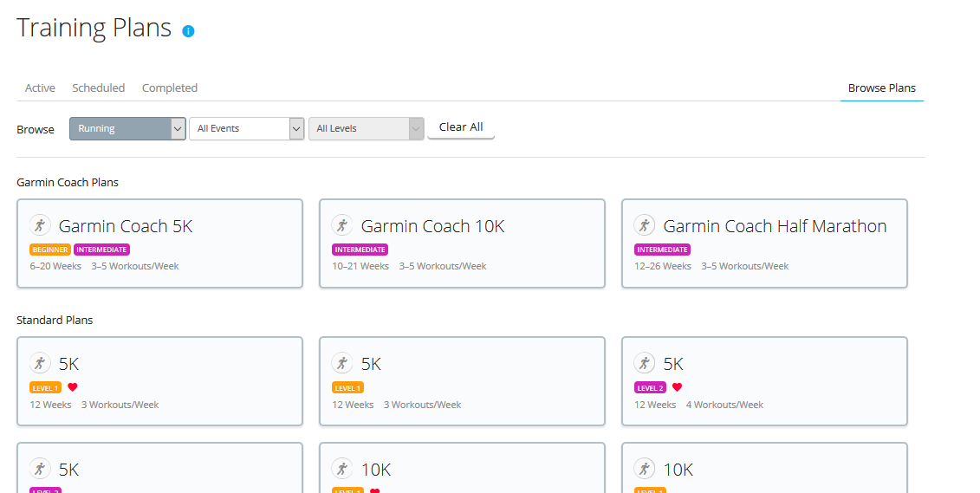Click the 'Standard Plans' section heading
The image size is (980, 493).
click(x=55, y=320)
